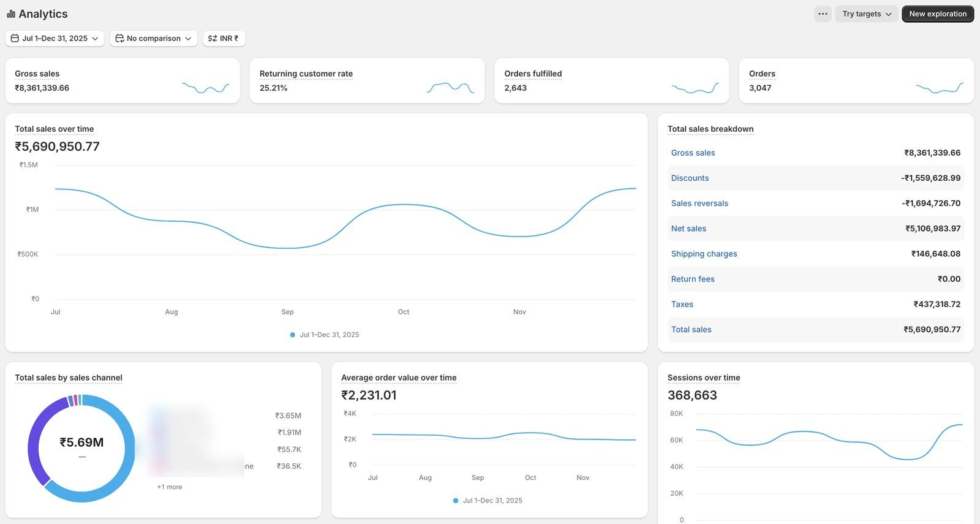Open the Gross sales summary card
The width and height of the screenshot is (980, 524).
coord(123,81)
